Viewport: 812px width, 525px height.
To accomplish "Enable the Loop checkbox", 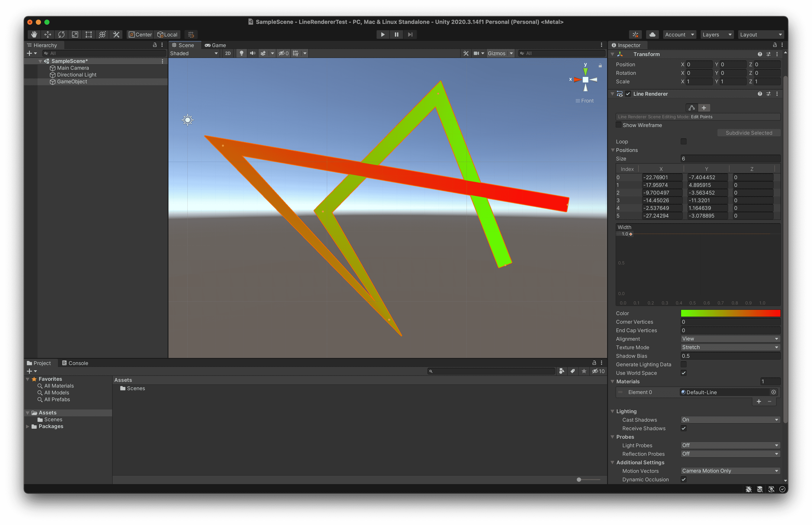I will [683, 141].
